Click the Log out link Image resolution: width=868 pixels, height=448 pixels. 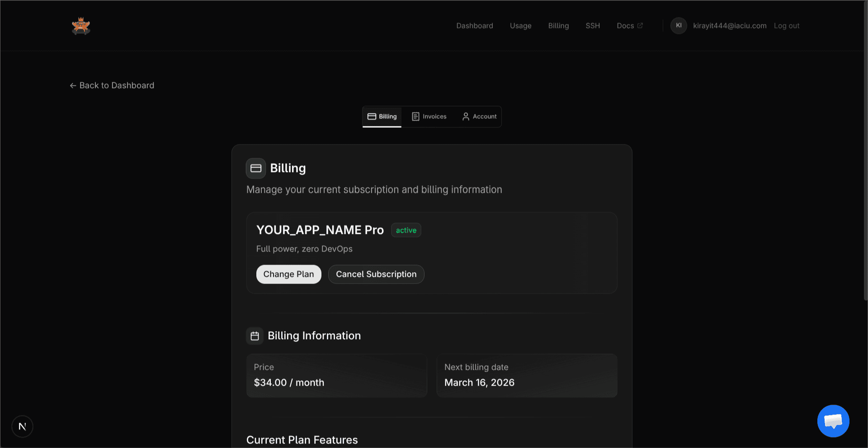click(x=786, y=26)
